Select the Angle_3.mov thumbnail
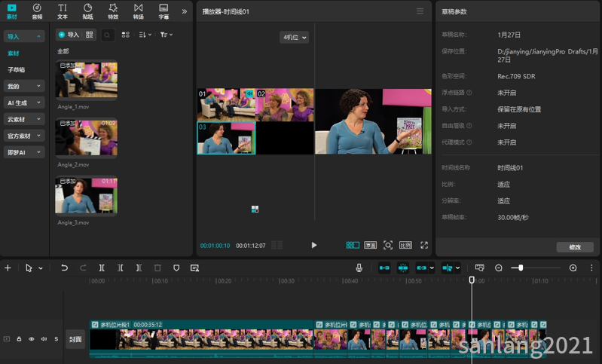Screen dimensions: 602x364 86,196
